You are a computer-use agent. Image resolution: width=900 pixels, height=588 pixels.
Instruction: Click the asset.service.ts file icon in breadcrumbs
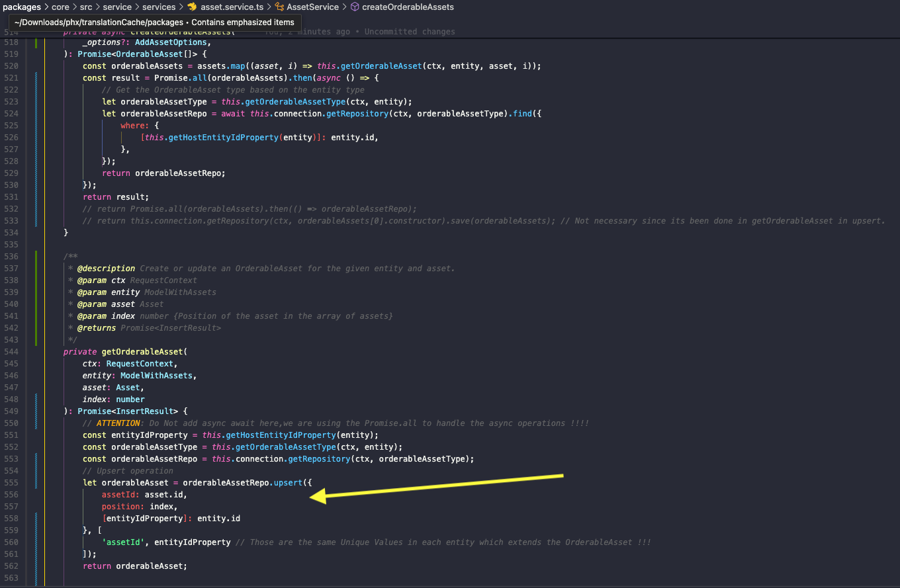192,7
